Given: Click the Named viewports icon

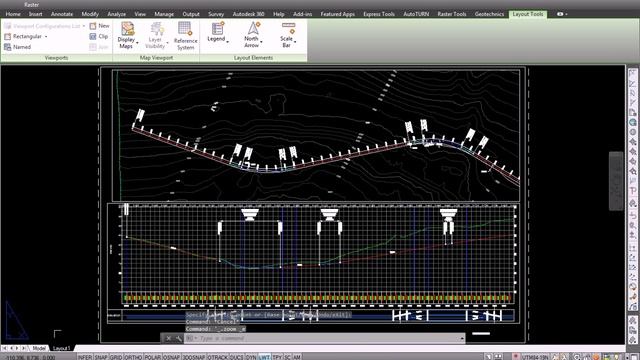Looking at the screenshot, I should (x=7, y=47).
